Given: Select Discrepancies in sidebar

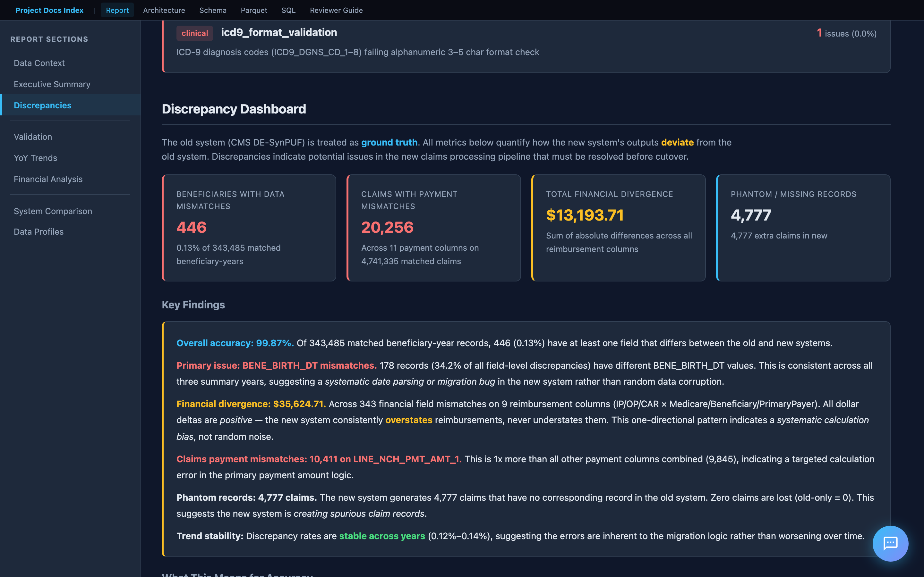Looking at the screenshot, I should tap(42, 105).
